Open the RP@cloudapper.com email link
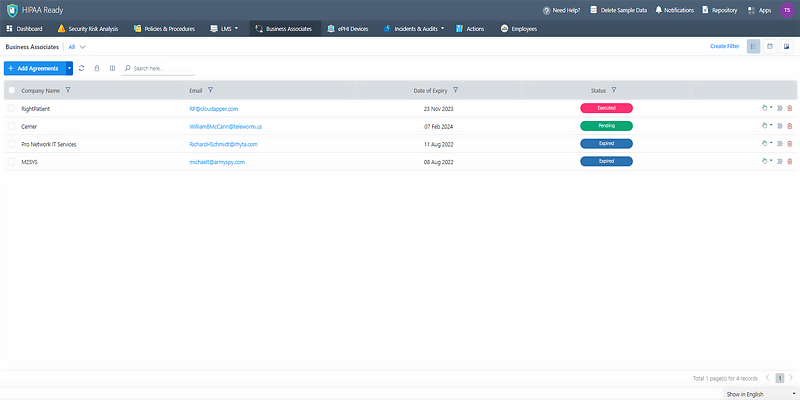The height and width of the screenshot is (400, 800). (213, 108)
